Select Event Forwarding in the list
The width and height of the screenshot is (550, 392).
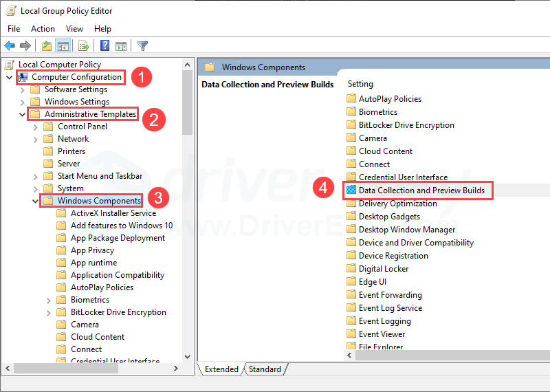[390, 295]
